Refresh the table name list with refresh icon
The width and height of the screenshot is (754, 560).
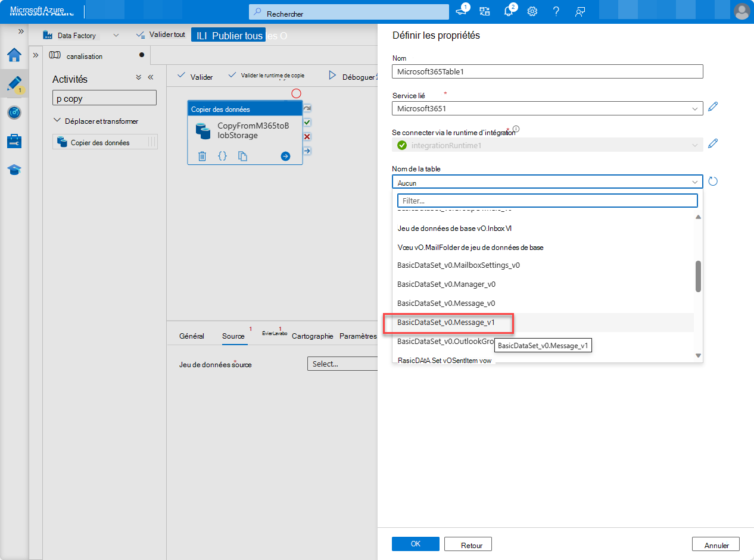click(713, 182)
